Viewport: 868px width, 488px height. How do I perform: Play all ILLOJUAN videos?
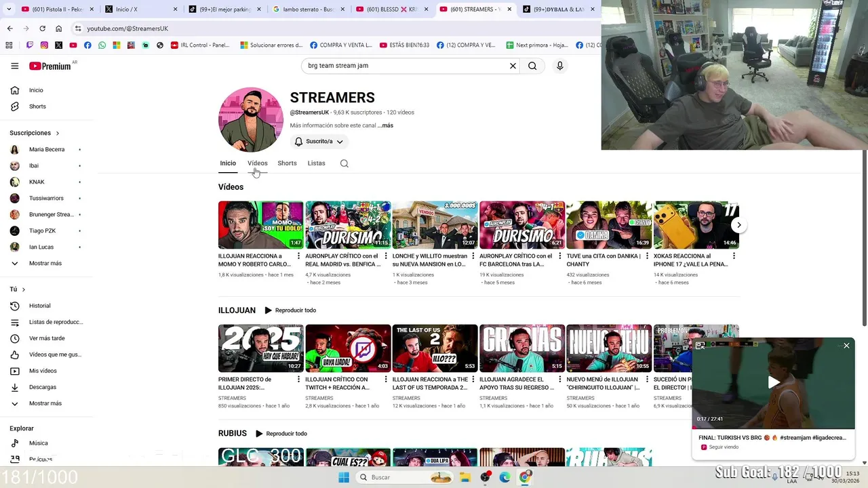pyautogui.click(x=290, y=310)
